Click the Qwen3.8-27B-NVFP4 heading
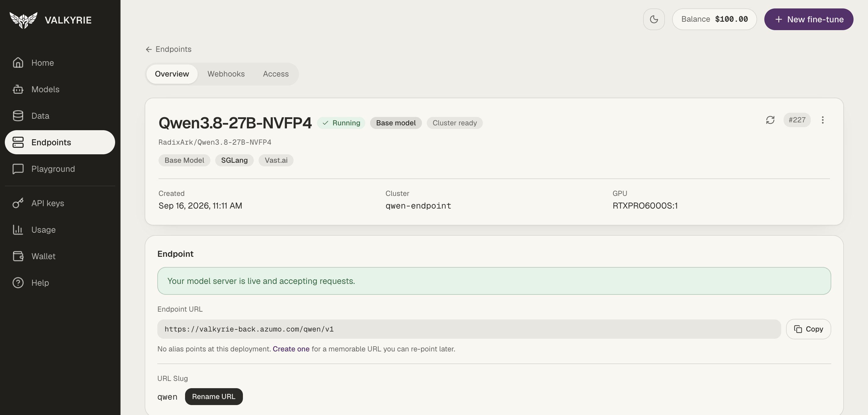This screenshot has height=415, width=868. point(235,123)
